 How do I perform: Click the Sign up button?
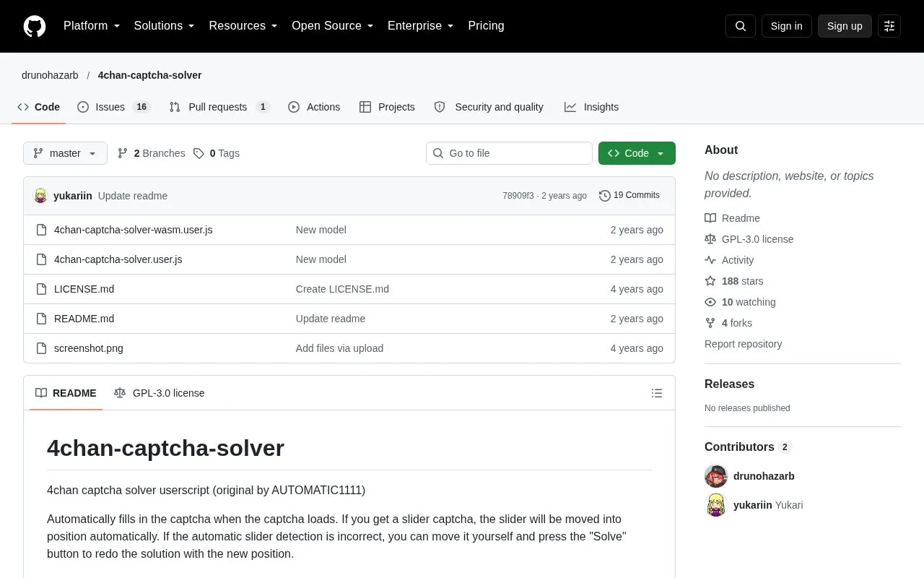click(x=845, y=26)
